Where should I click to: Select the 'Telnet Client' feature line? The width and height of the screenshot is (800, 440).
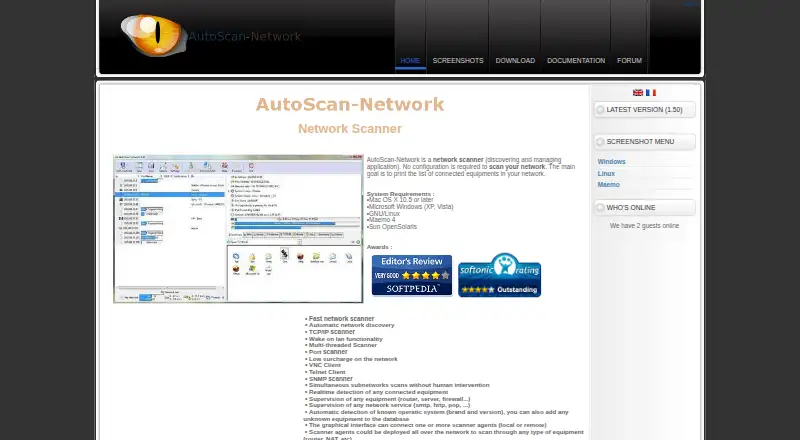pyautogui.click(x=327, y=372)
